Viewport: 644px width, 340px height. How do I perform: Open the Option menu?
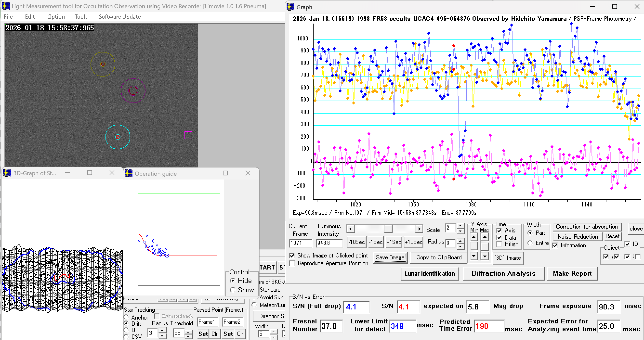click(x=56, y=17)
